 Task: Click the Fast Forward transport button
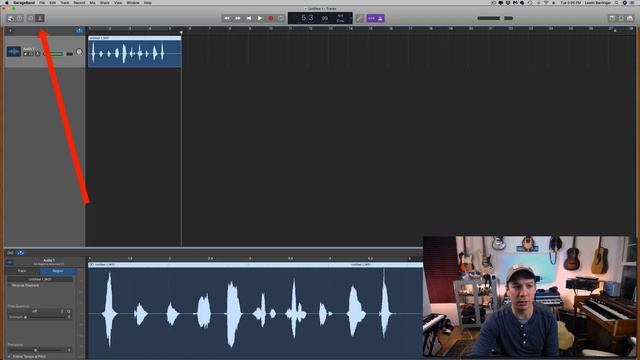pos(238,18)
